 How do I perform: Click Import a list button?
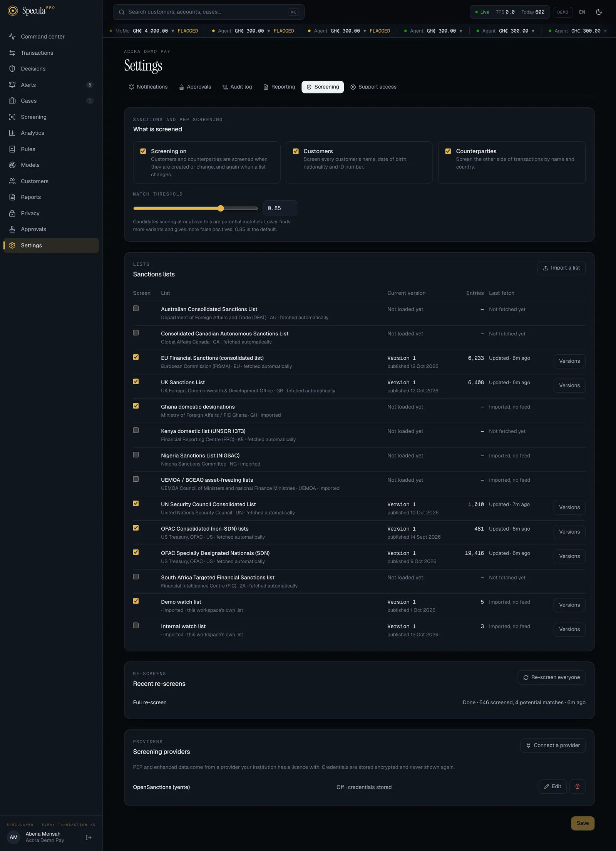[561, 268]
